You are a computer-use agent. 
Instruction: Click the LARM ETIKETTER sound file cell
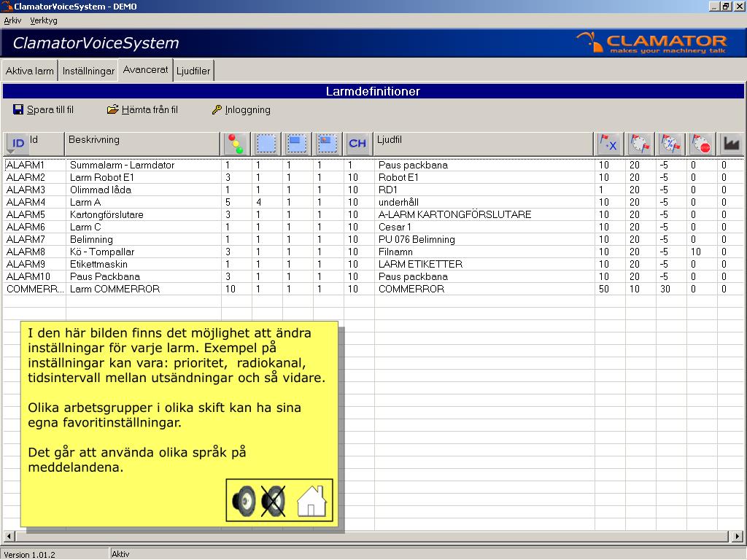pyautogui.click(x=484, y=264)
